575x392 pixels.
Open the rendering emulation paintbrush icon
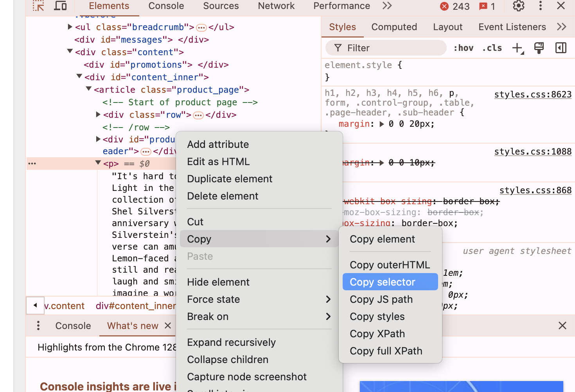coord(539,48)
